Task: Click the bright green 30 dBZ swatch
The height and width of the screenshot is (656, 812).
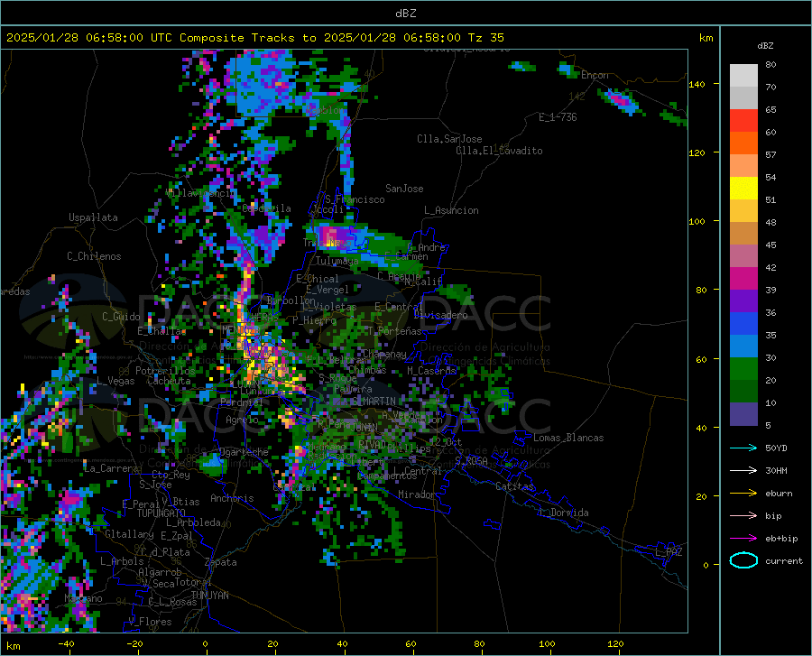Action: [x=743, y=369]
